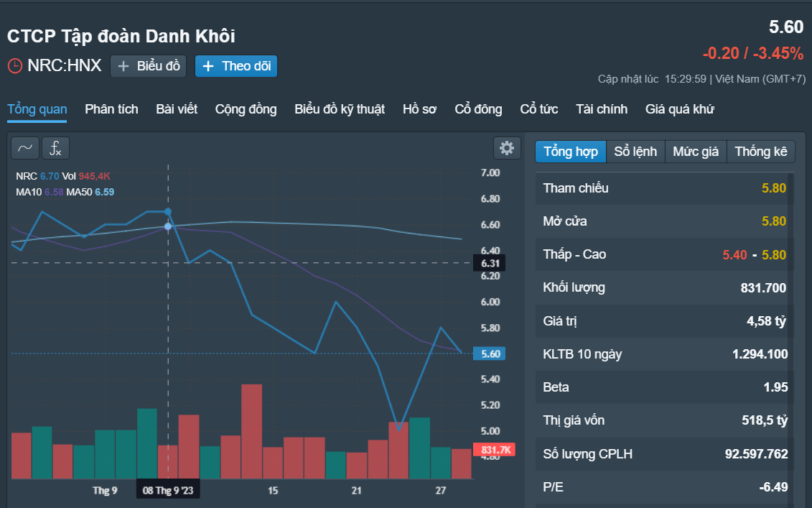
Task: Switch to the Thống kê panel tab
Action: tap(761, 152)
